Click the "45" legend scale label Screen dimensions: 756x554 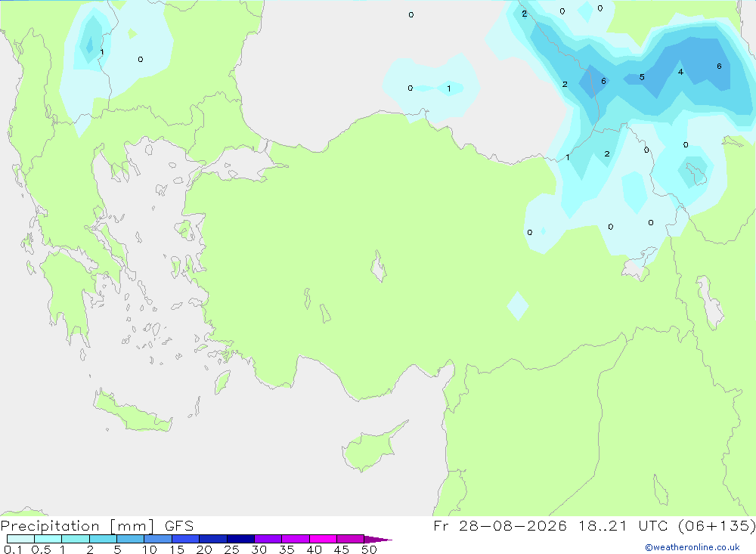point(342,549)
